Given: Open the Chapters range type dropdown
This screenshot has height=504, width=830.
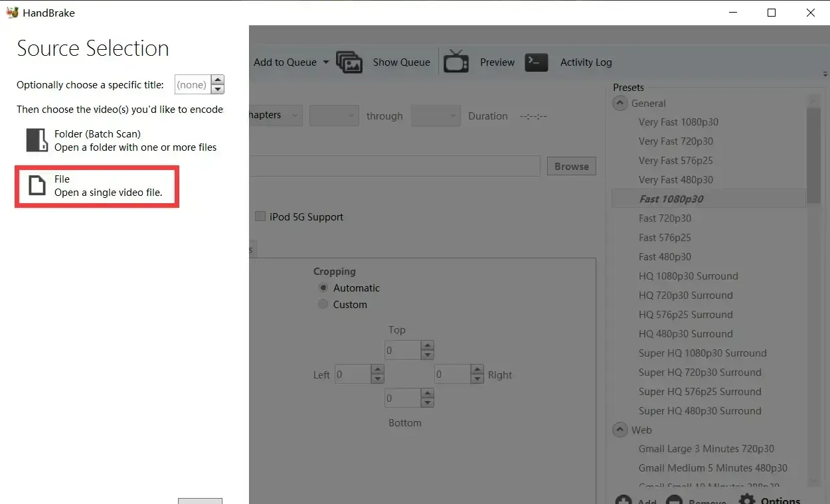Looking at the screenshot, I should (x=276, y=116).
